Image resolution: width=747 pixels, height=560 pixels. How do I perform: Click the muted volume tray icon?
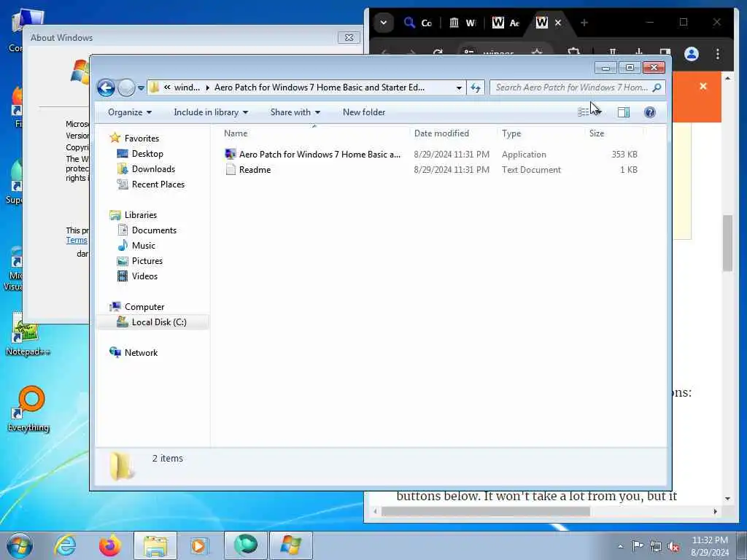[673, 546]
